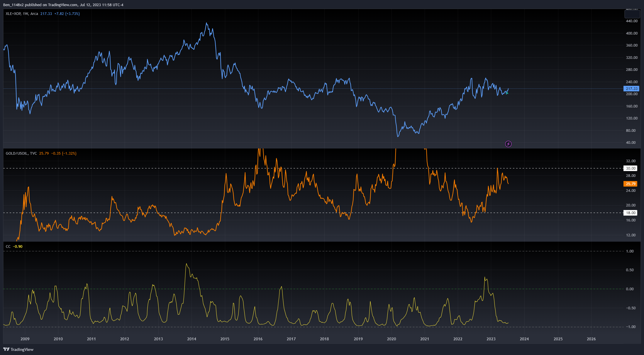Click the 40.00 price axis label
The width and height of the screenshot is (644, 355).
pyautogui.click(x=631, y=143)
